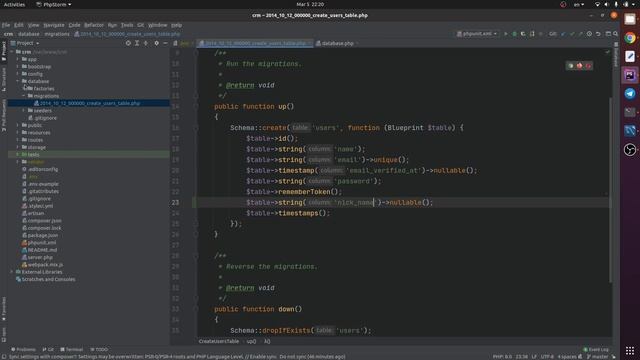Open Git history clock icon
Screen dimensions: 640x360
click(x=589, y=34)
